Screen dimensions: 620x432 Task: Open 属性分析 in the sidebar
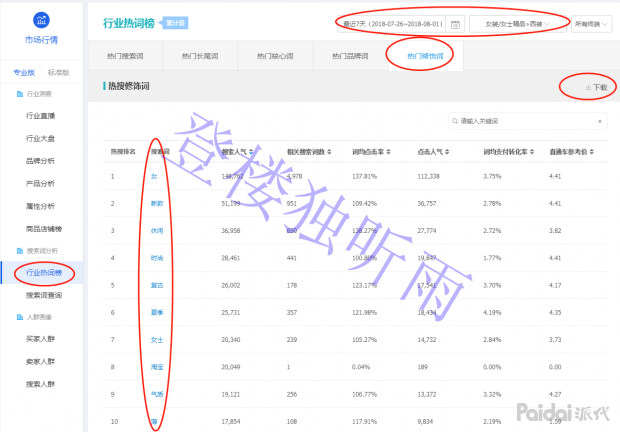40,206
